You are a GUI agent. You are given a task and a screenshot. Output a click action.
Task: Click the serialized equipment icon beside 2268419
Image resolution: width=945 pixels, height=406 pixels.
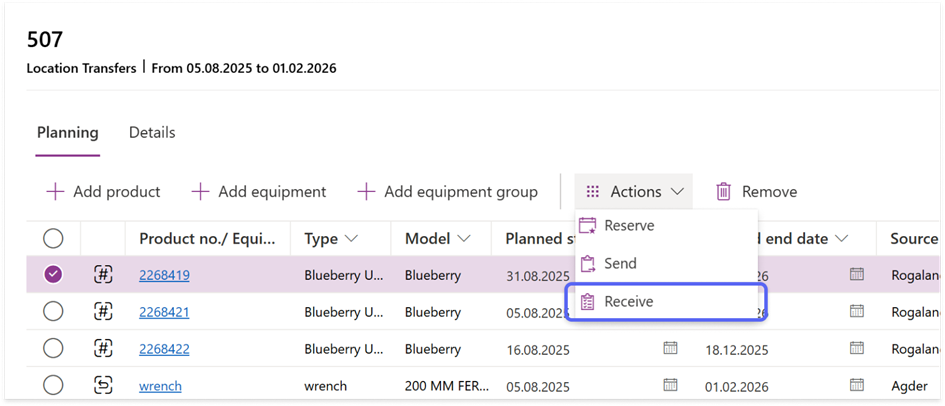102,274
